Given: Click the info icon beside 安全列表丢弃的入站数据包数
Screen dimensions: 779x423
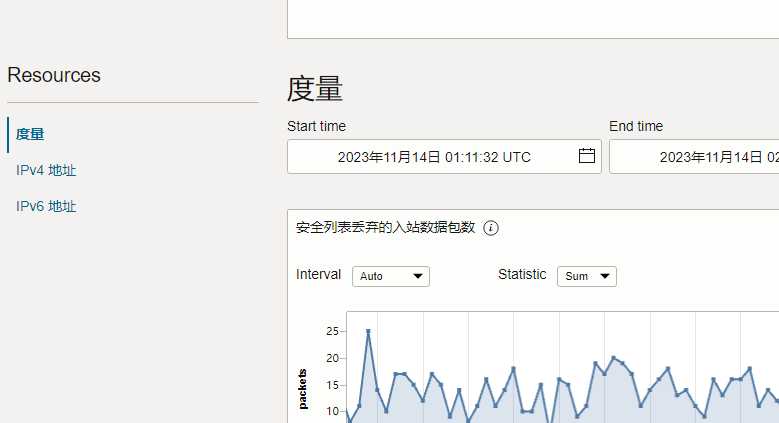Looking at the screenshot, I should [x=491, y=228].
